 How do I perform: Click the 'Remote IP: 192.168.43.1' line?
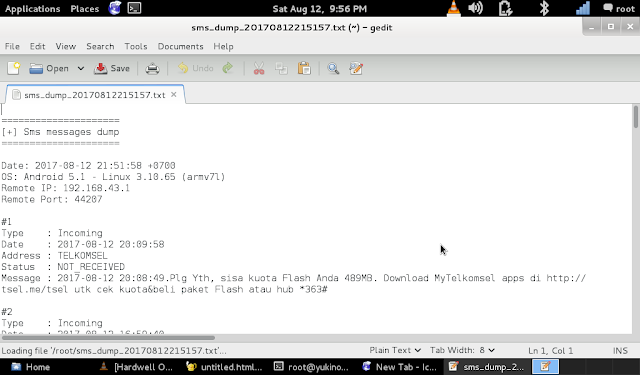pos(65,188)
